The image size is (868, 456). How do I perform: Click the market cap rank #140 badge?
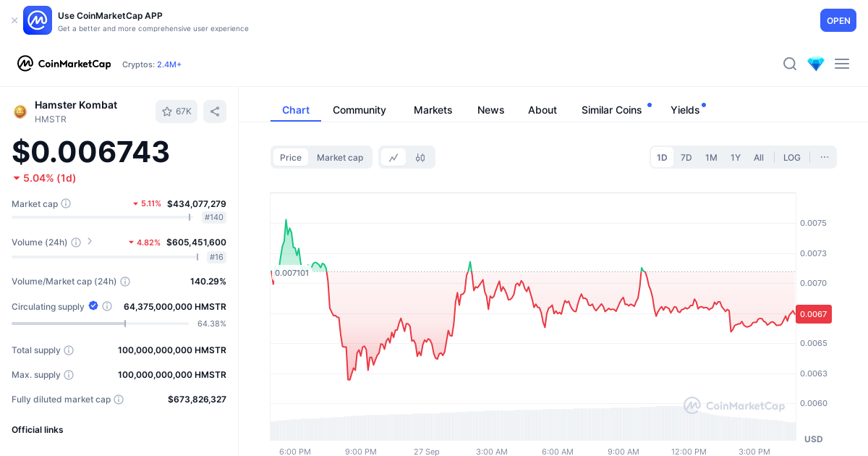tap(214, 217)
